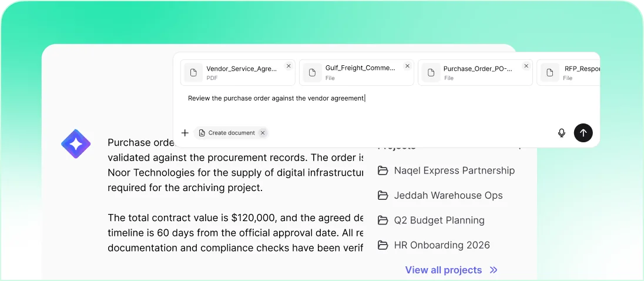The width and height of the screenshot is (644, 281).
Task: Open the Jeddah Warehouse Ops project
Action: [448, 195]
